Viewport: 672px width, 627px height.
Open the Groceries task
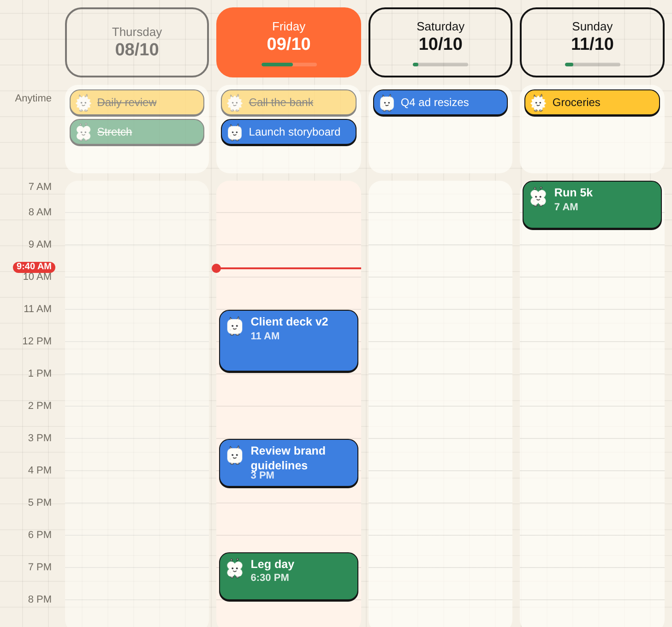click(x=592, y=103)
